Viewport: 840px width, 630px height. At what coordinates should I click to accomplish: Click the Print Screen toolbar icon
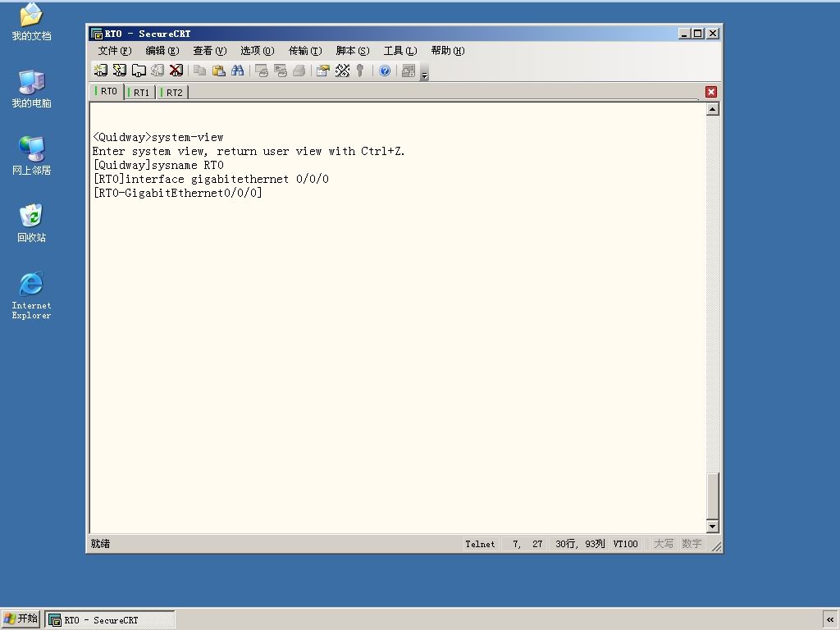tap(262, 71)
